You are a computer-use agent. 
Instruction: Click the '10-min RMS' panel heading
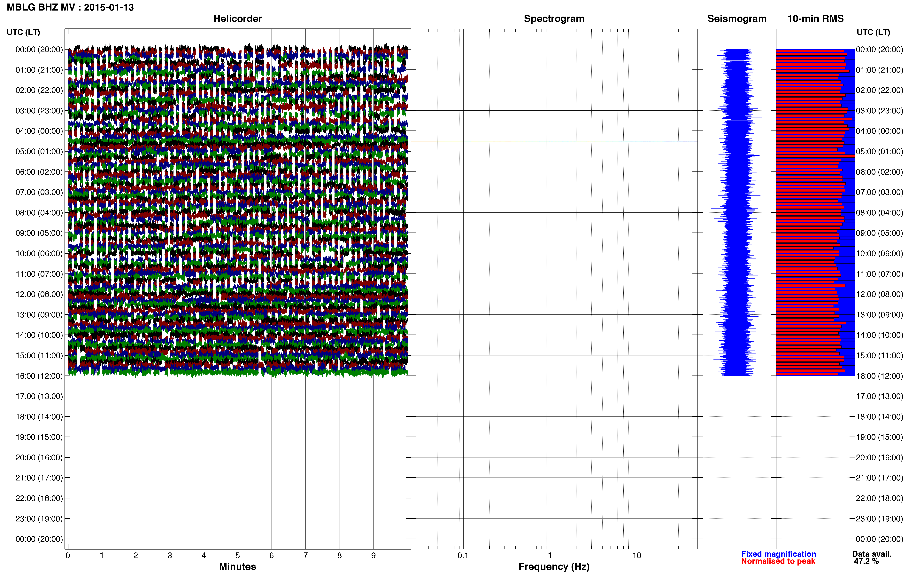pyautogui.click(x=816, y=19)
